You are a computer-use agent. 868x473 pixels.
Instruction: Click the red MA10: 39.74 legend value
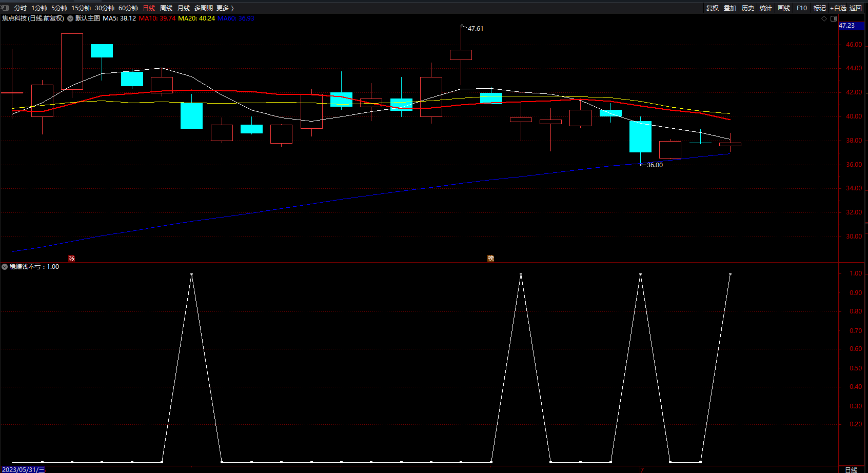click(157, 18)
